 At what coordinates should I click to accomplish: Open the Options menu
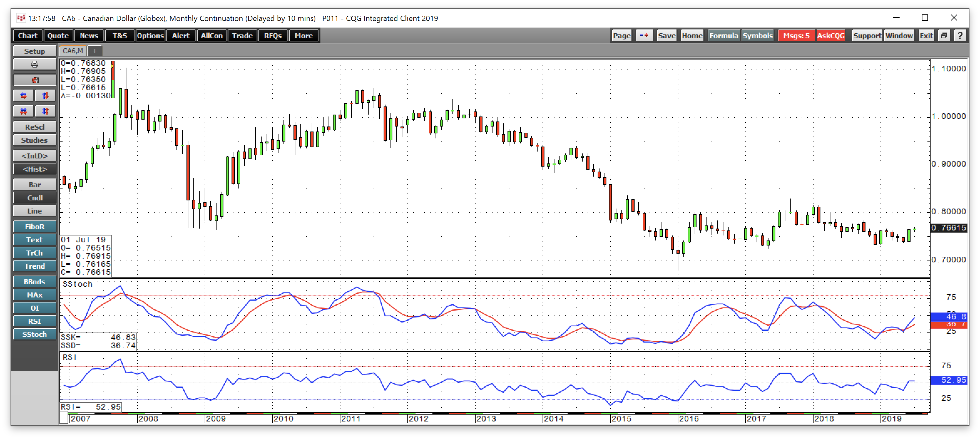[x=150, y=35]
